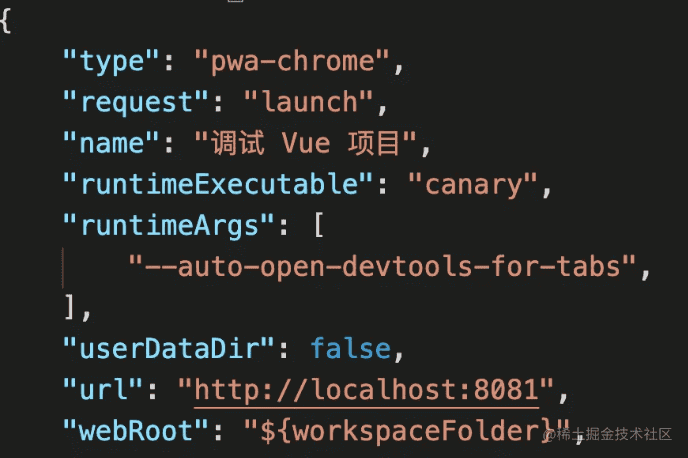Screen dimensions: 688x458
Task: Select the "pwa-chrome" string value
Action: [291, 61]
